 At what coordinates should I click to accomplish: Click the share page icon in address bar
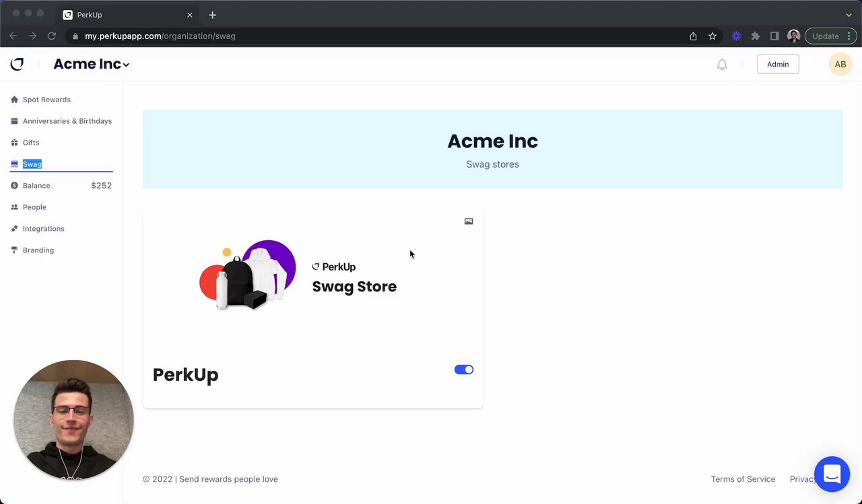pos(693,36)
